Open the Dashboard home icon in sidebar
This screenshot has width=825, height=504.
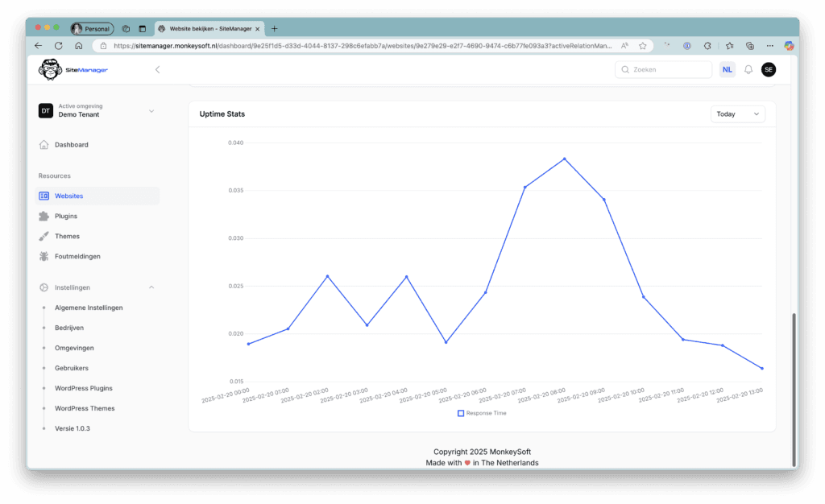44,145
